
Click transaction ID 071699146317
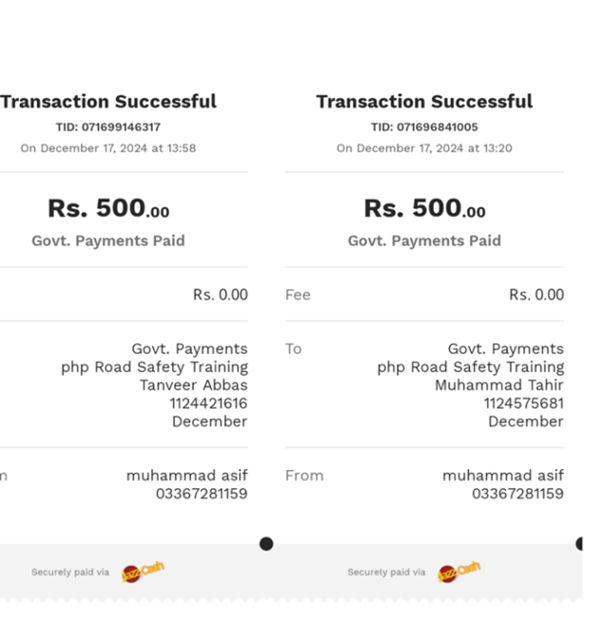(x=108, y=127)
